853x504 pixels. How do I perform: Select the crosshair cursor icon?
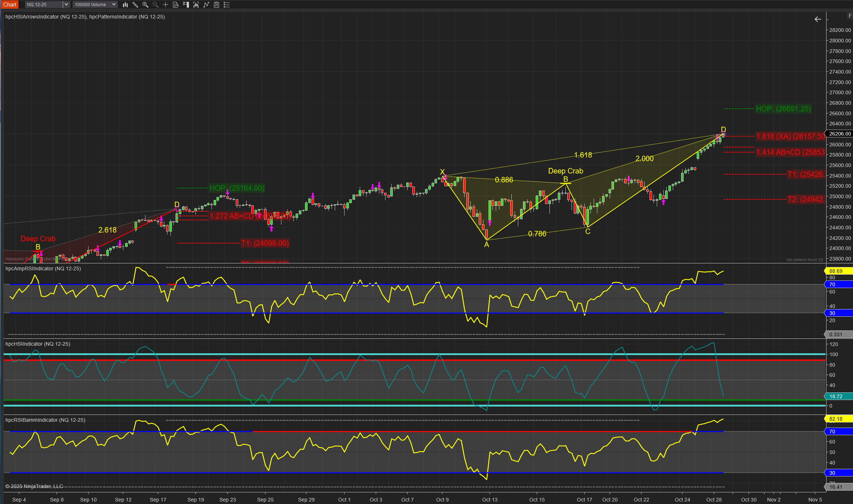tap(166, 5)
